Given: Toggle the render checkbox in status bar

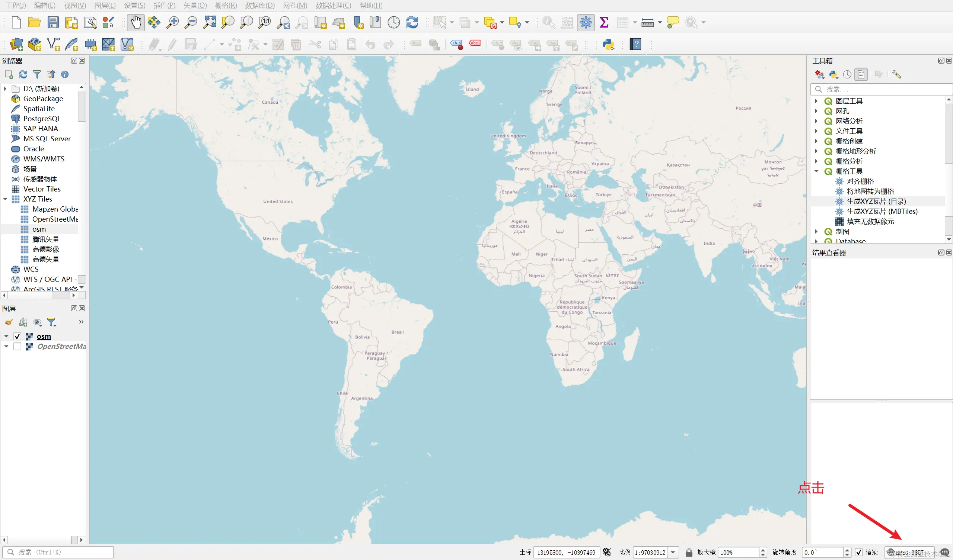Looking at the screenshot, I should coord(858,553).
